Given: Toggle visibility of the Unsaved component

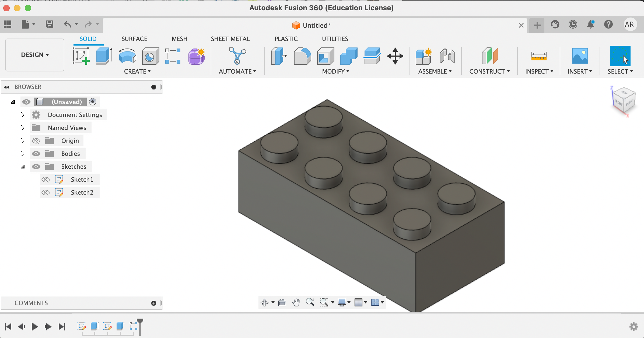Looking at the screenshot, I should click(26, 102).
